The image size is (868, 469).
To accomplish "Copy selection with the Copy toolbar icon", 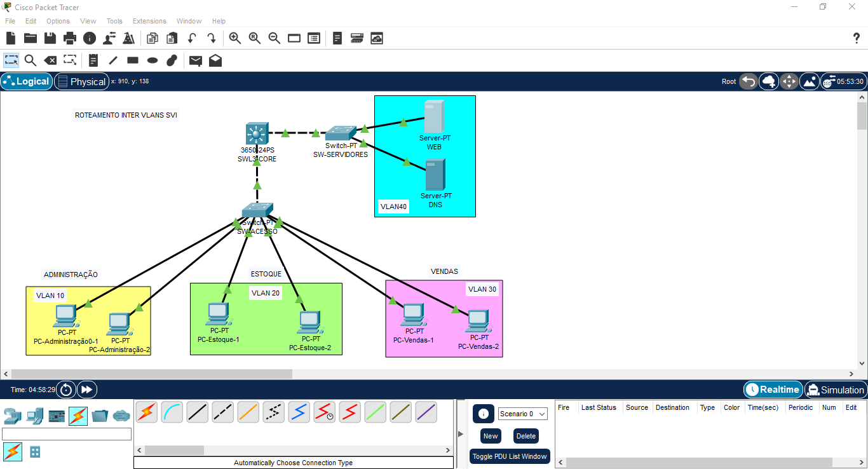I will [x=153, y=38].
